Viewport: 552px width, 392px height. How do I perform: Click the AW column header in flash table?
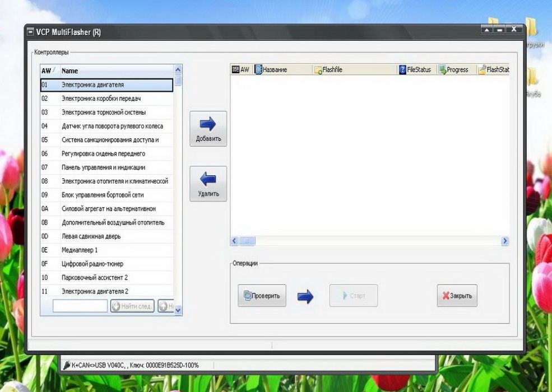pyautogui.click(x=241, y=69)
